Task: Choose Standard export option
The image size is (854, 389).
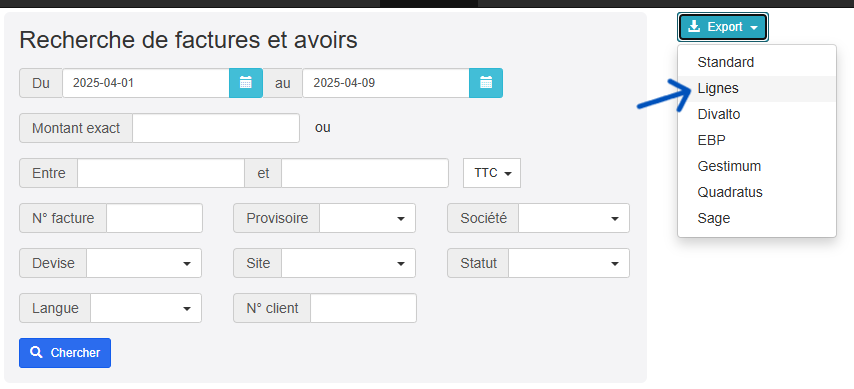Action: 757,62
